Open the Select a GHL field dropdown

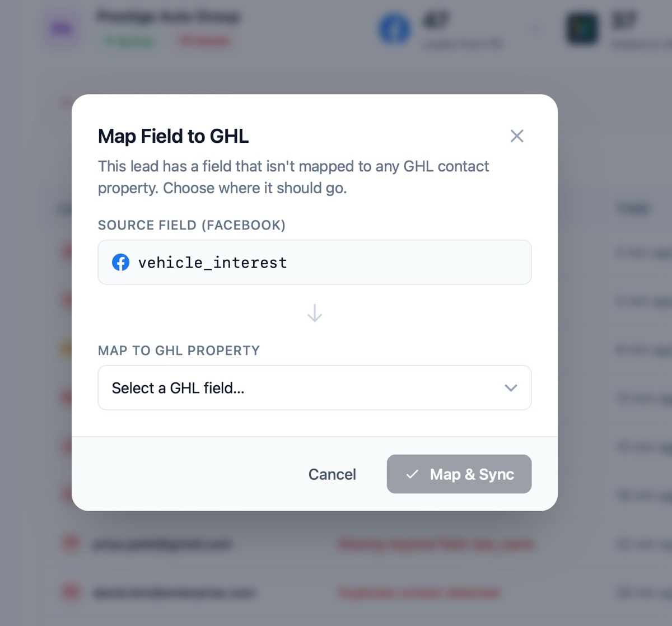click(314, 387)
